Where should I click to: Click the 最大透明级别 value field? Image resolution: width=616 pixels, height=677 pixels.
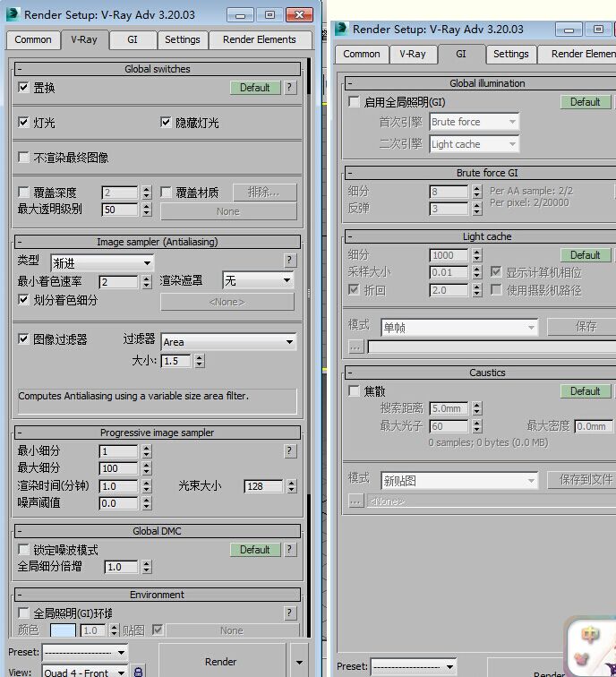coord(120,210)
